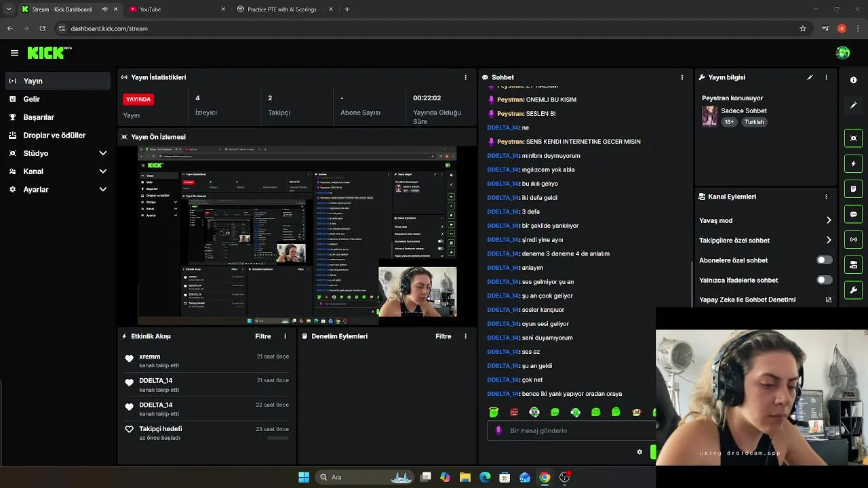Open a new browser tab
Screen dimensions: 868x488
tap(347, 9)
